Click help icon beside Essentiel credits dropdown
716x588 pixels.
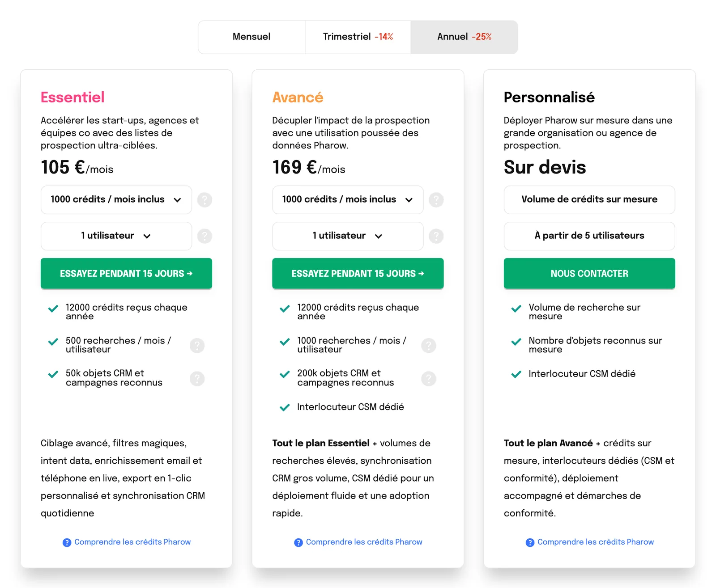(205, 200)
